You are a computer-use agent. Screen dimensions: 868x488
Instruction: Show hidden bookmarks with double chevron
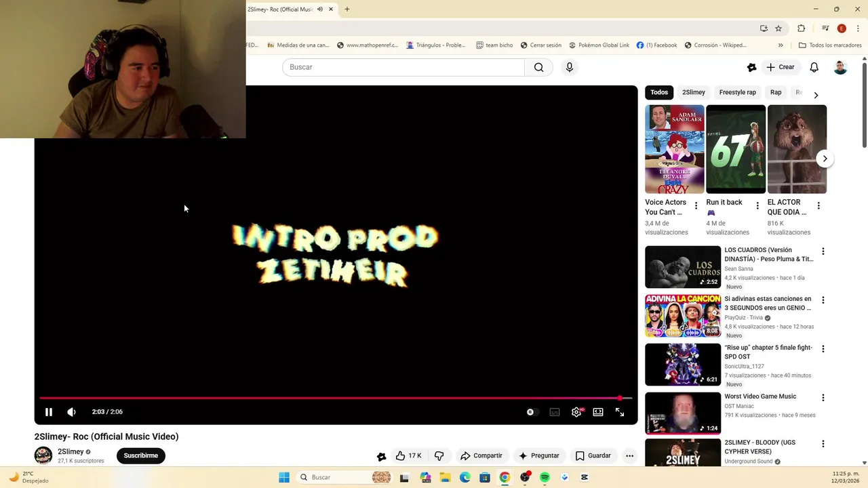pos(781,45)
